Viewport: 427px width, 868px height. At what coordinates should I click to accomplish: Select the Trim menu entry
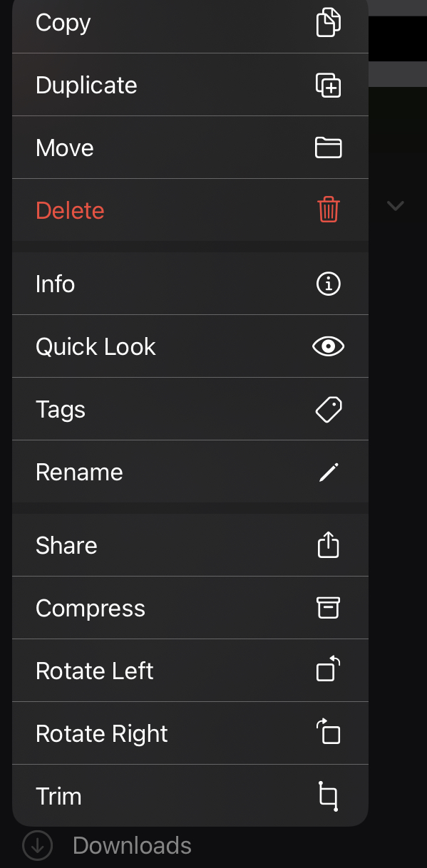(190, 796)
